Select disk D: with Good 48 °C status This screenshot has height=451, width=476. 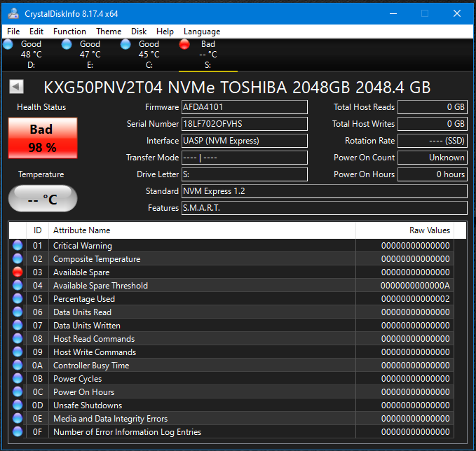click(x=31, y=55)
